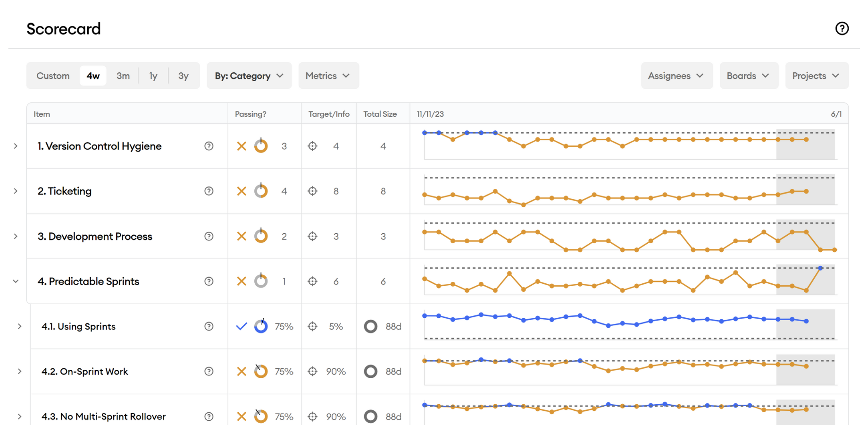Click help icon beside Version Control Hygiene
The height and width of the screenshot is (425, 868).
tap(209, 146)
